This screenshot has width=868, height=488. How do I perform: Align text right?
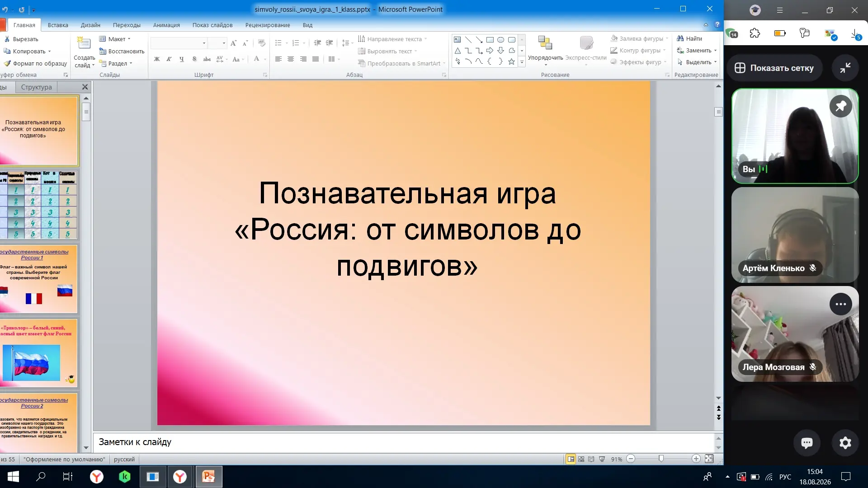click(303, 59)
